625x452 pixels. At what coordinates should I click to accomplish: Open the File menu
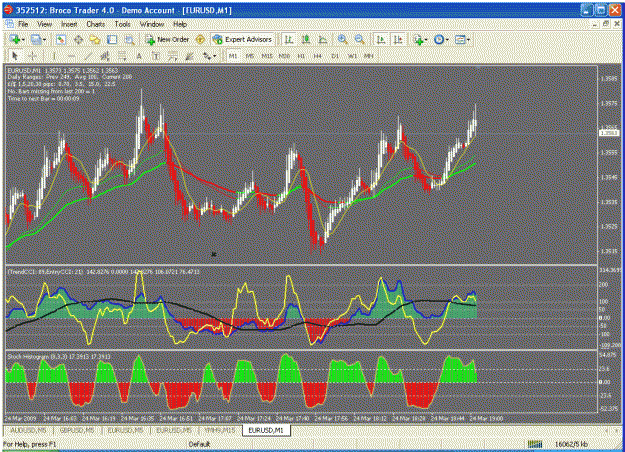point(23,24)
